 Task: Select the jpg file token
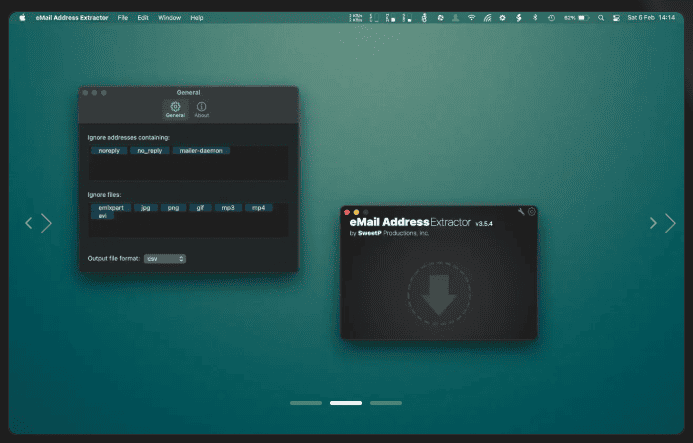click(x=145, y=208)
